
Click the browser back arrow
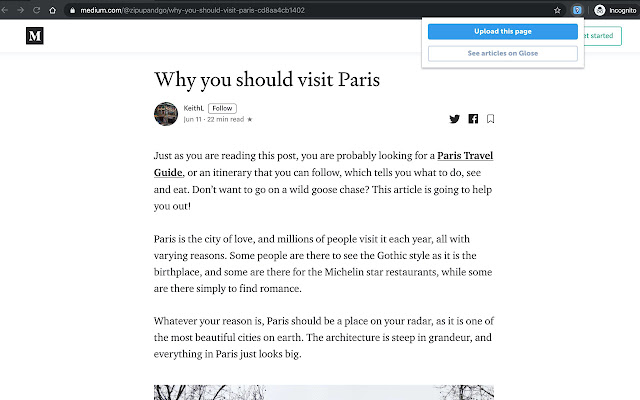point(5,10)
